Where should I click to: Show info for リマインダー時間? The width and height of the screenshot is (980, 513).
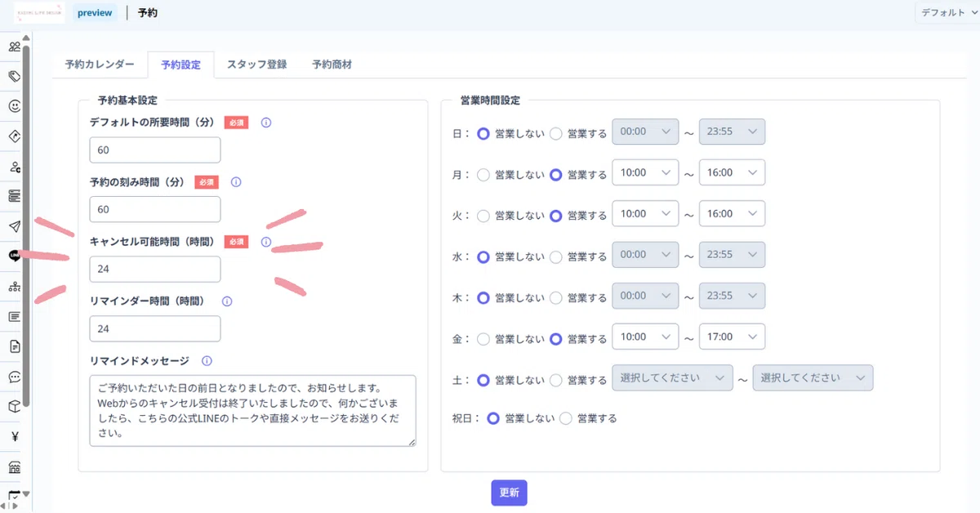click(227, 301)
